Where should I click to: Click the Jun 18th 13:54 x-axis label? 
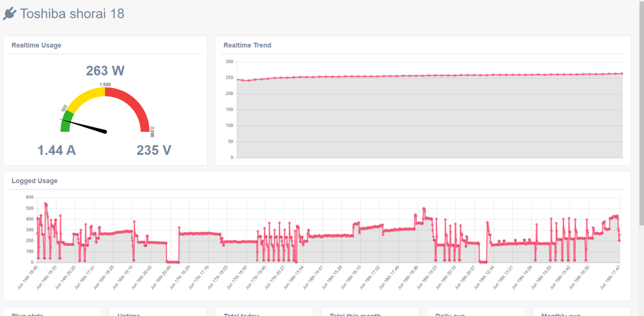(x=294, y=277)
